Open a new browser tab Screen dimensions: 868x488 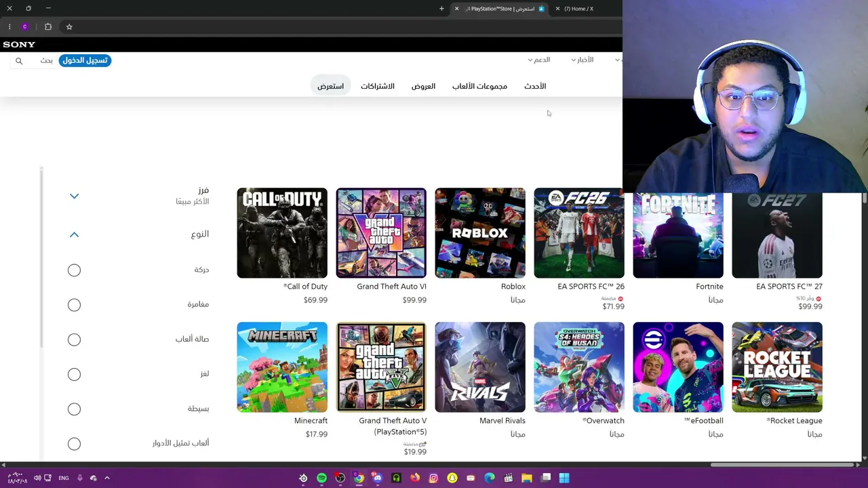coord(441,8)
